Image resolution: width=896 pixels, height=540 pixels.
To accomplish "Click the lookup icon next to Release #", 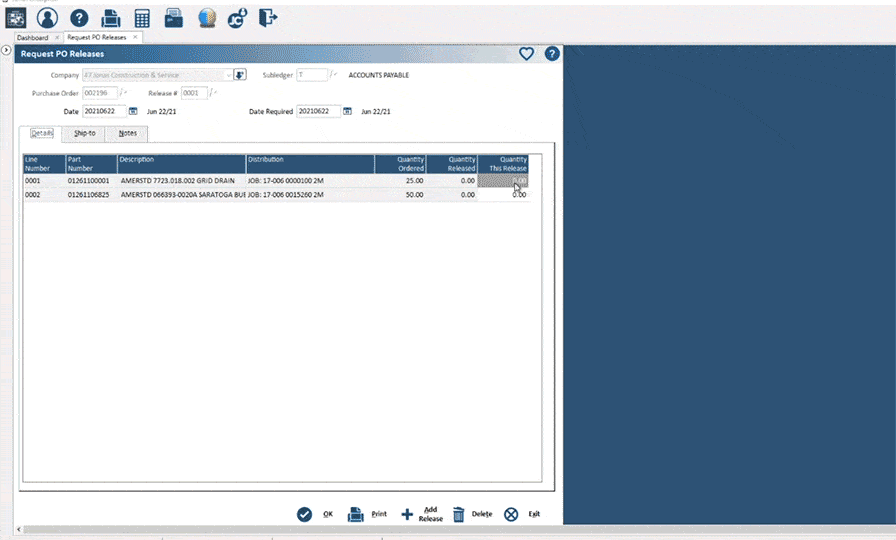I will point(213,93).
